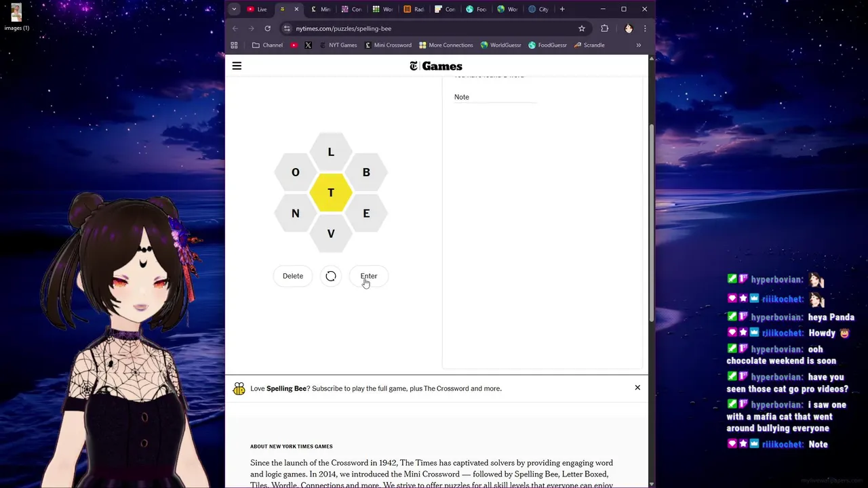
Task: Switch to the Foo tab with globe icon
Action: (476, 9)
